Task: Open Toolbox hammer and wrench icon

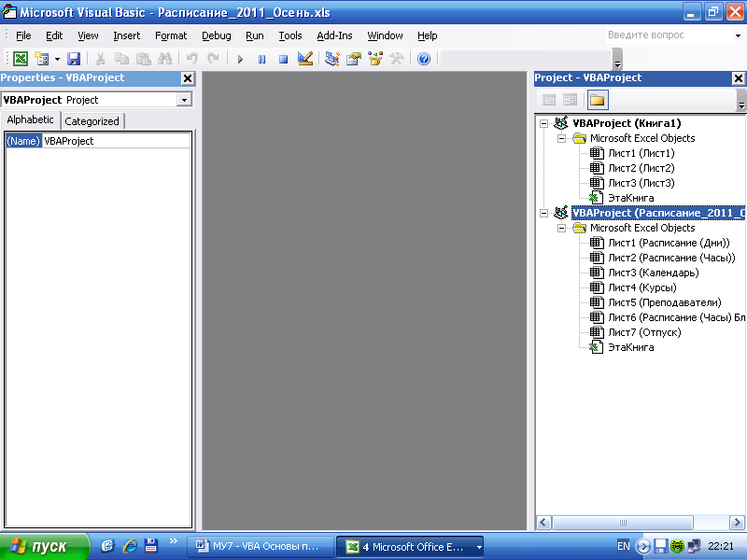Action: click(396, 59)
